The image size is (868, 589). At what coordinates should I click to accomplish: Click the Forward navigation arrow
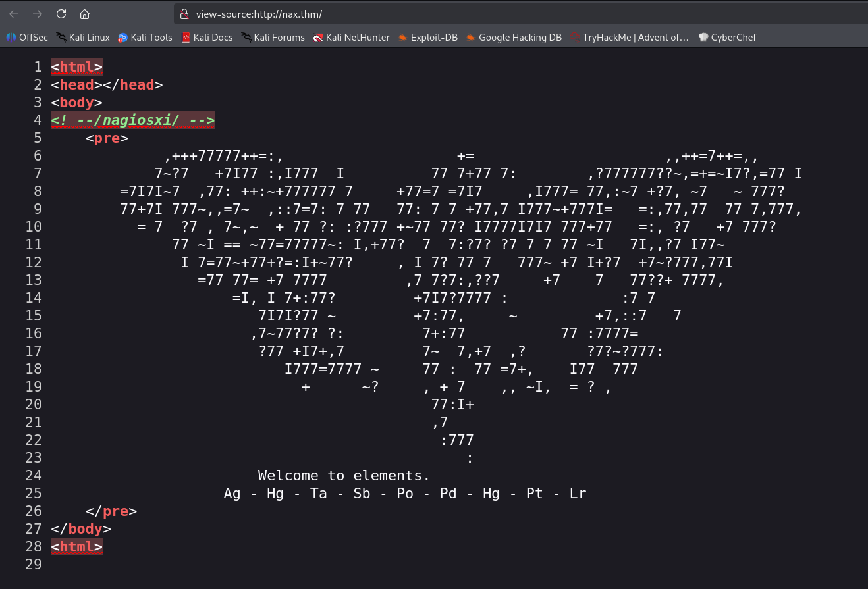(x=38, y=14)
